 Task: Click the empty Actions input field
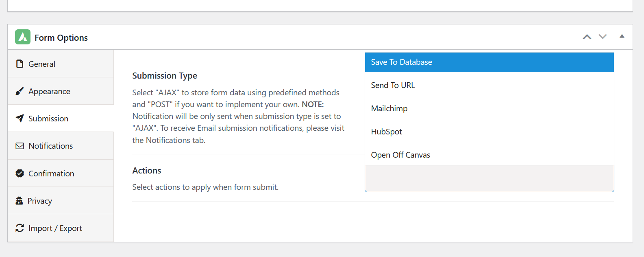(x=489, y=179)
